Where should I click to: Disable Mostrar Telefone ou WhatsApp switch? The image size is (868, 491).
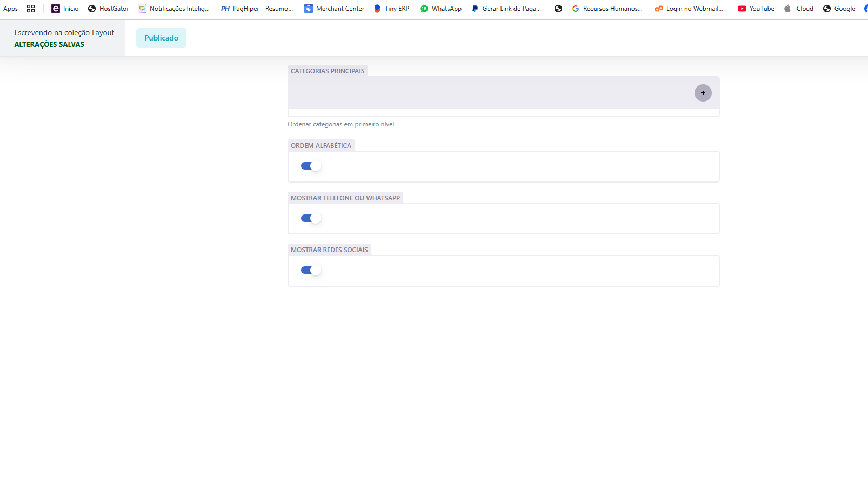tap(311, 218)
